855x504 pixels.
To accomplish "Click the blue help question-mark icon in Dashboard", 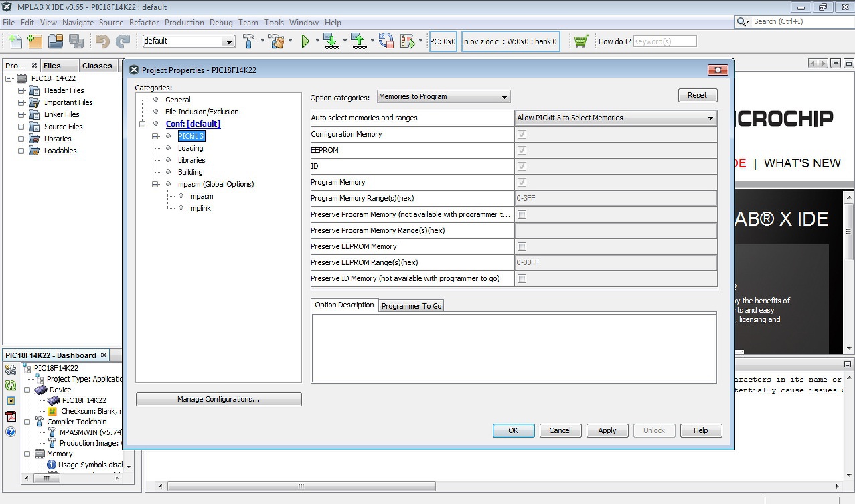I will (x=10, y=432).
